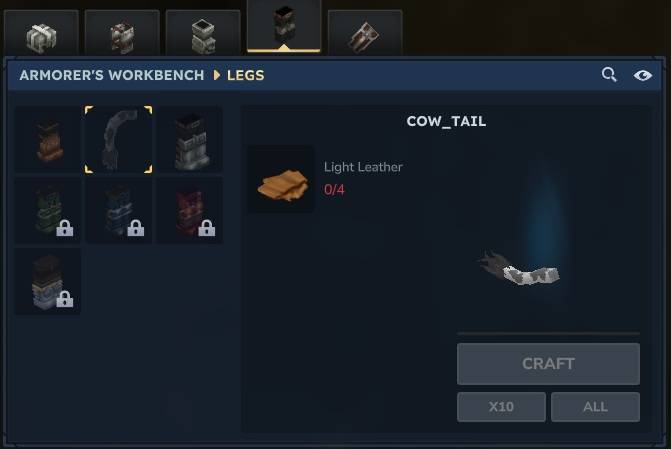
Task: Toggle the eye visibility icon
Action: (642, 75)
